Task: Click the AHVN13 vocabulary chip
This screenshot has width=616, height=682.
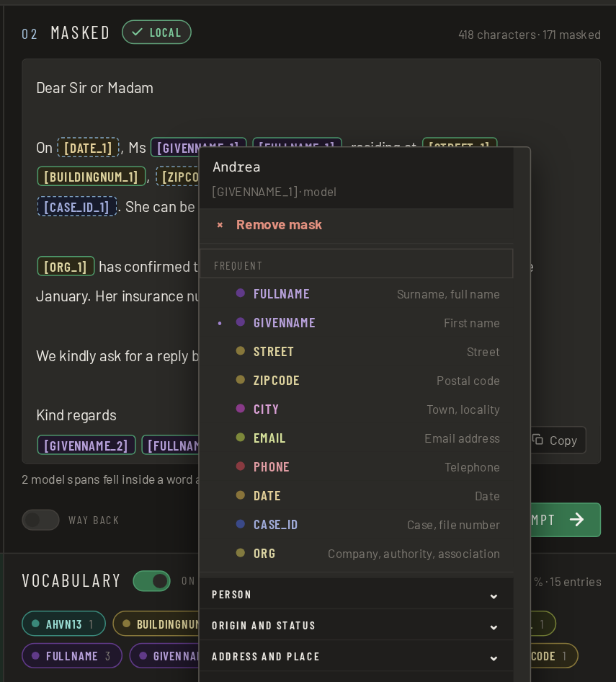Action: [x=63, y=624]
